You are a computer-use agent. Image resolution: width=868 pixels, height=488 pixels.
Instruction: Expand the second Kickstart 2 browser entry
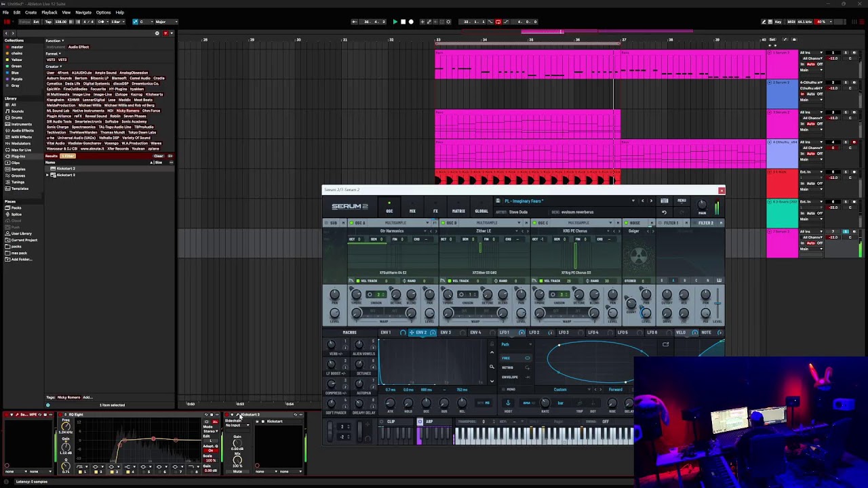[x=47, y=175]
